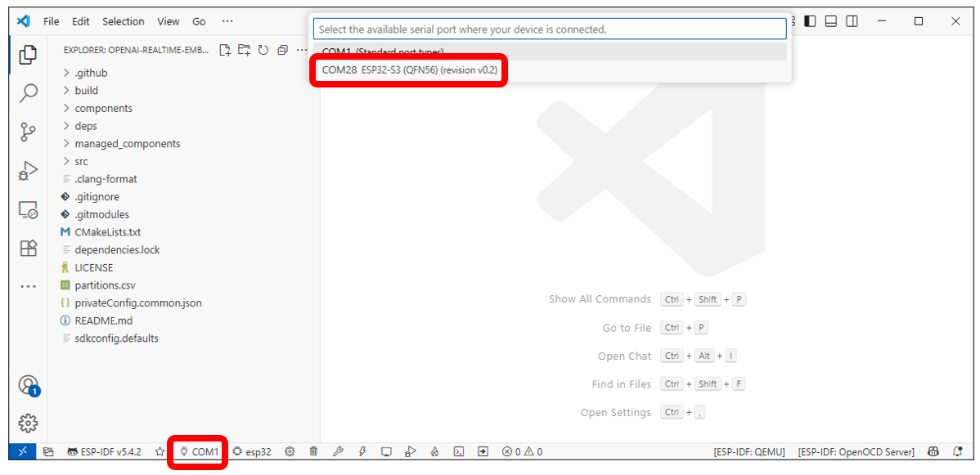Click the Build Project wrench icon
Screen dimensions: 980x475
pos(338,451)
